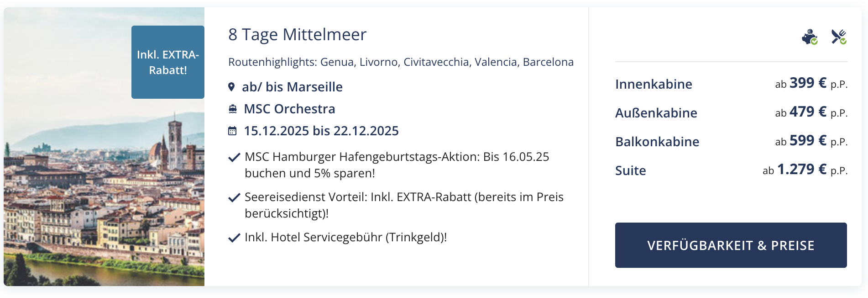Click the Routenhighlights port list text
Image resolution: width=868 pixels, height=298 pixels.
(x=401, y=62)
